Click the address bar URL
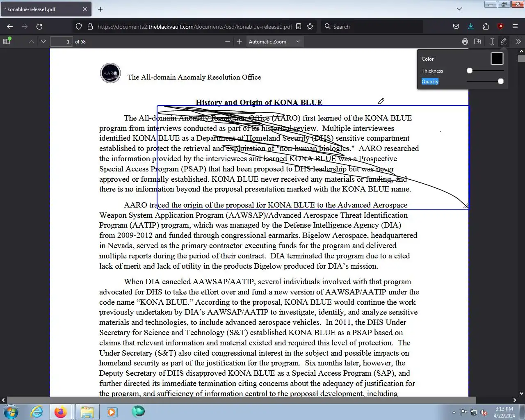 pos(195,27)
